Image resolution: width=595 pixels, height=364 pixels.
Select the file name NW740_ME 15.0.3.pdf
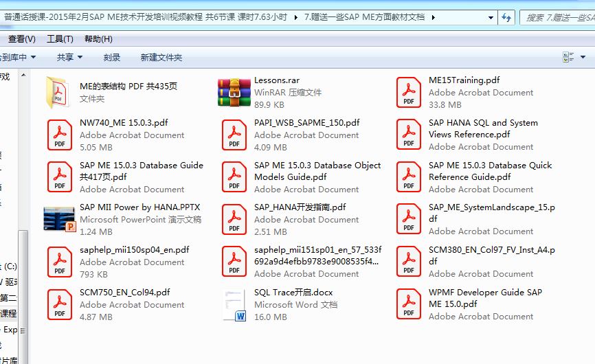click(x=124, y=123)
